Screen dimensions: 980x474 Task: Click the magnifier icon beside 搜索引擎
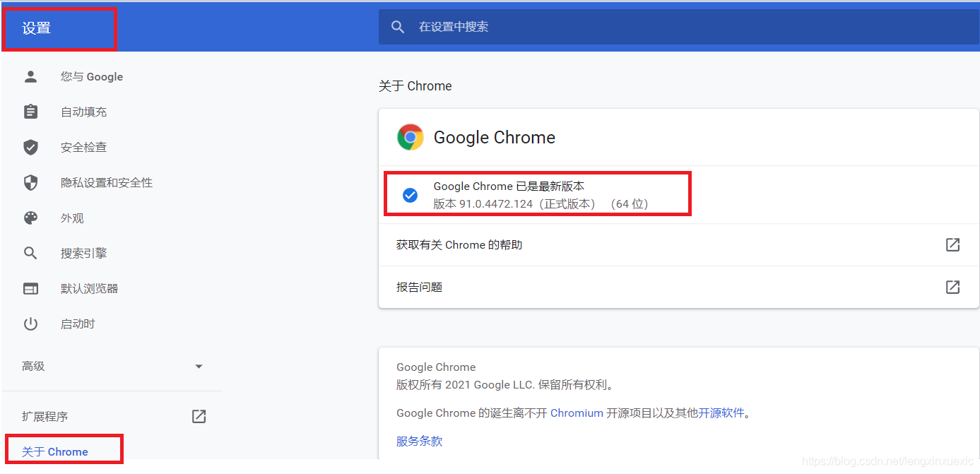pyautogui.click(x=30, y=253)
